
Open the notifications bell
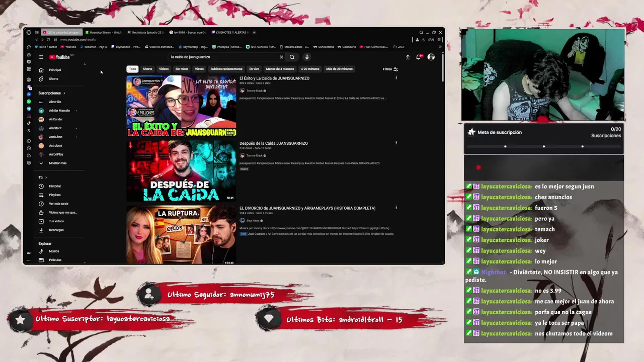pos(419,57)
